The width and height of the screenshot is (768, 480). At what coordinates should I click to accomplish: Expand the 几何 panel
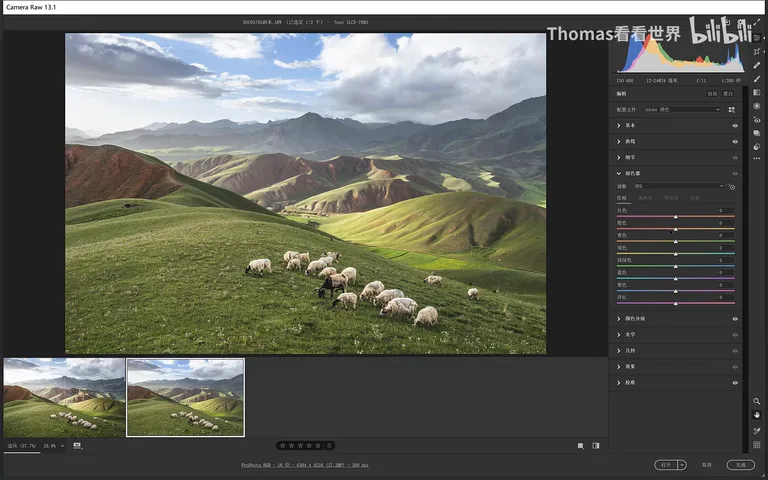(619, 351)
